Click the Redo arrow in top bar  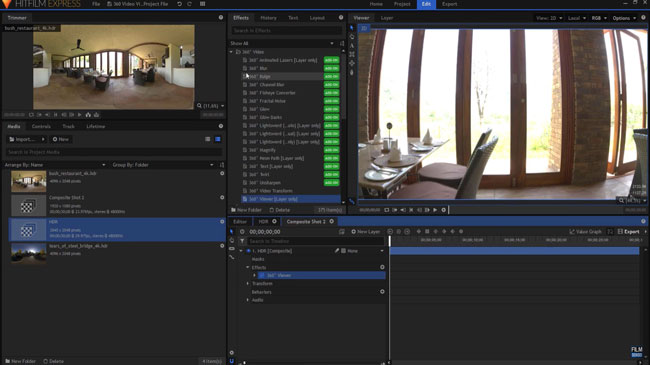pos(189,4)
